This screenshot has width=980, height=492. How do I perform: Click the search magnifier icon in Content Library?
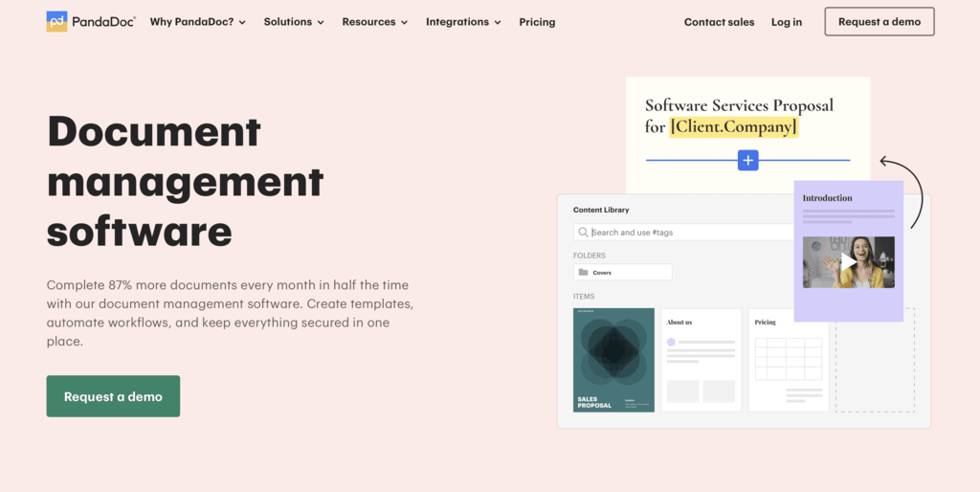[583, 232]
